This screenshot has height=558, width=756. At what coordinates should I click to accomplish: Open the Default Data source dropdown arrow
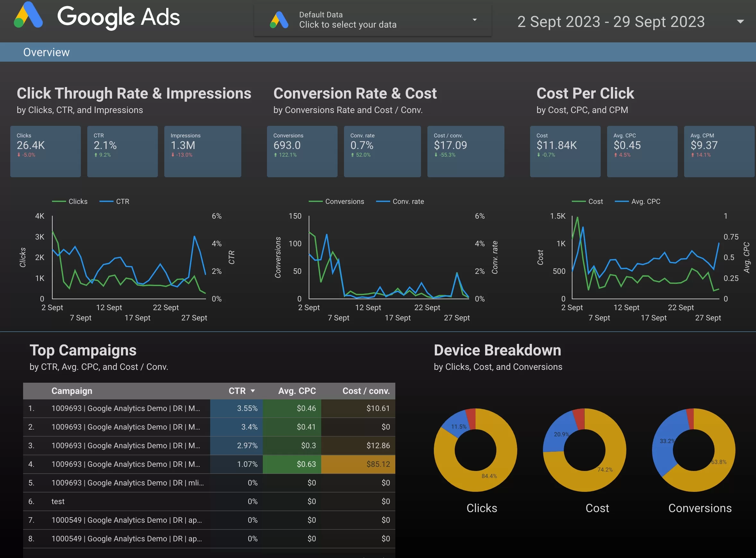pos(475,20)
